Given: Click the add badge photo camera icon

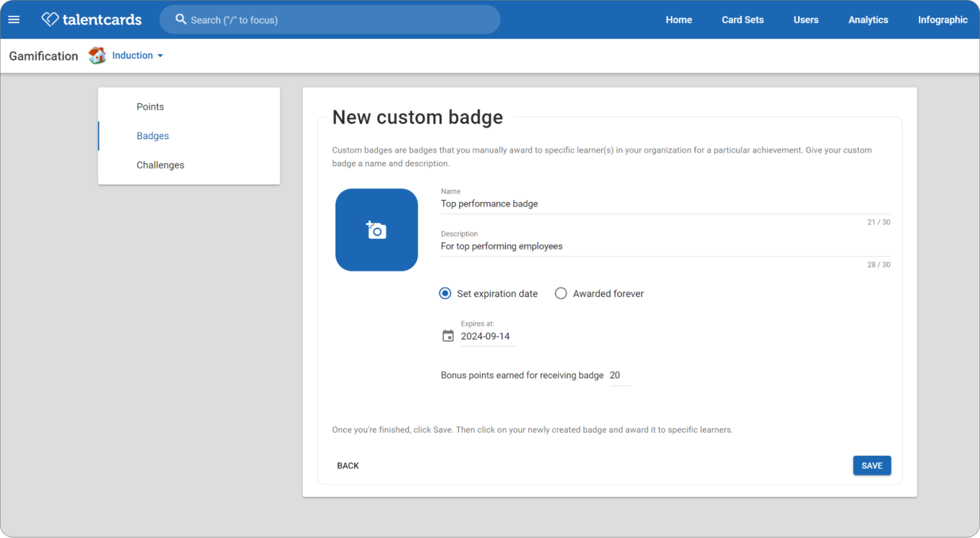Looking at the screenshot, I should click(377, 230).
